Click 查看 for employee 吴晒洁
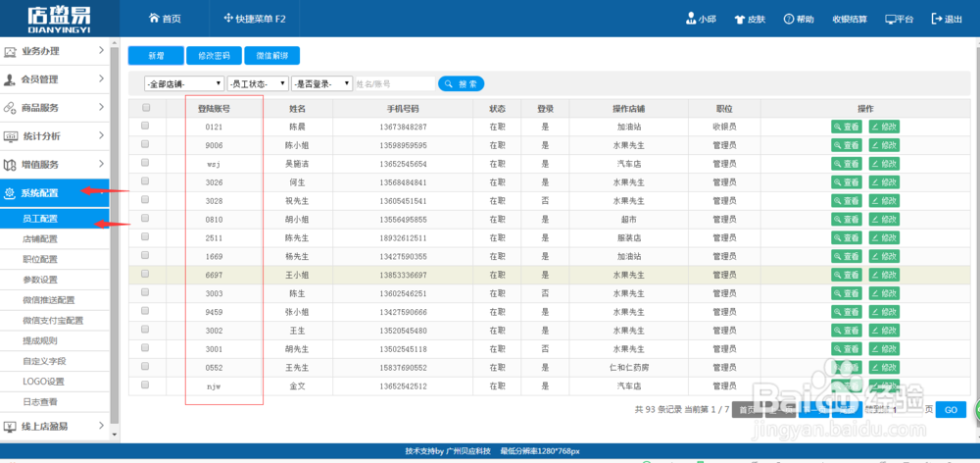Screen dimensions: 980x463 coord(847,163)
